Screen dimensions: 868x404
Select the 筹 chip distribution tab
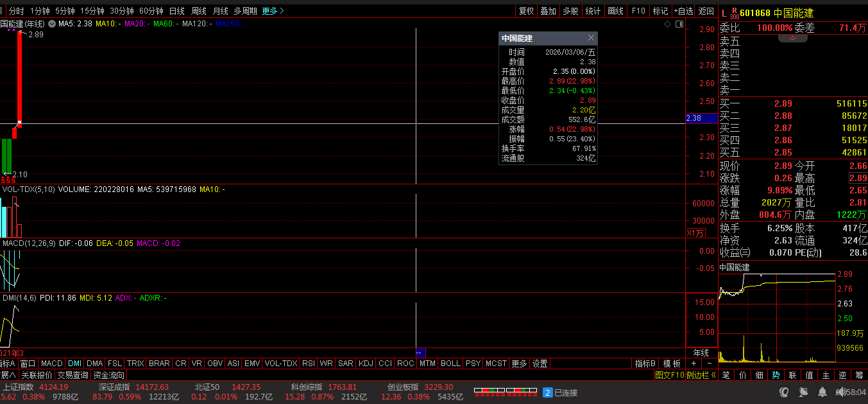point(859,375)
